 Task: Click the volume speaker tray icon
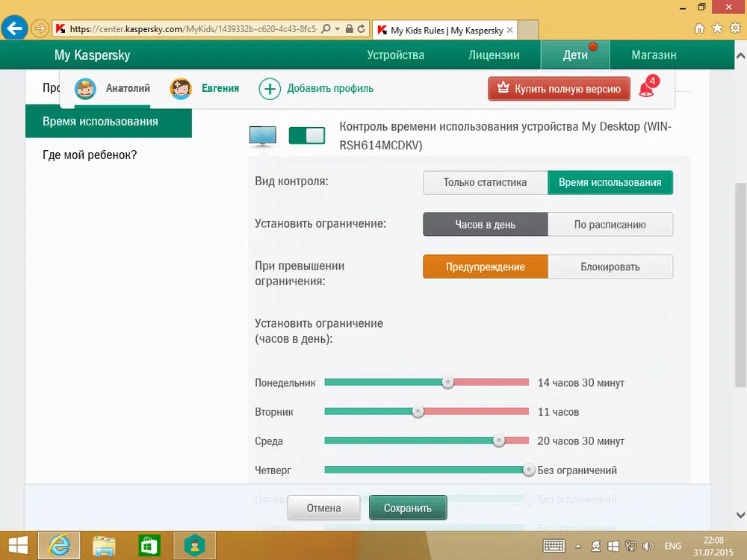tap(648, 547)
